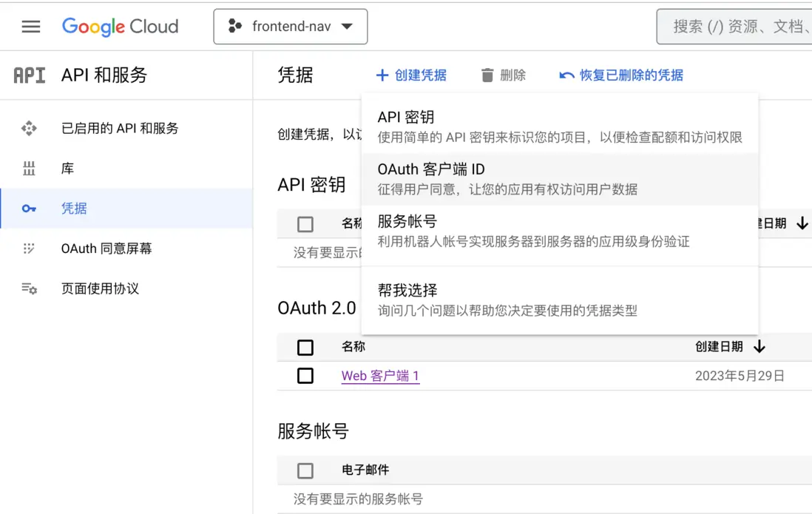Open the frontend-nav project selector dropdown

(291, 26)
